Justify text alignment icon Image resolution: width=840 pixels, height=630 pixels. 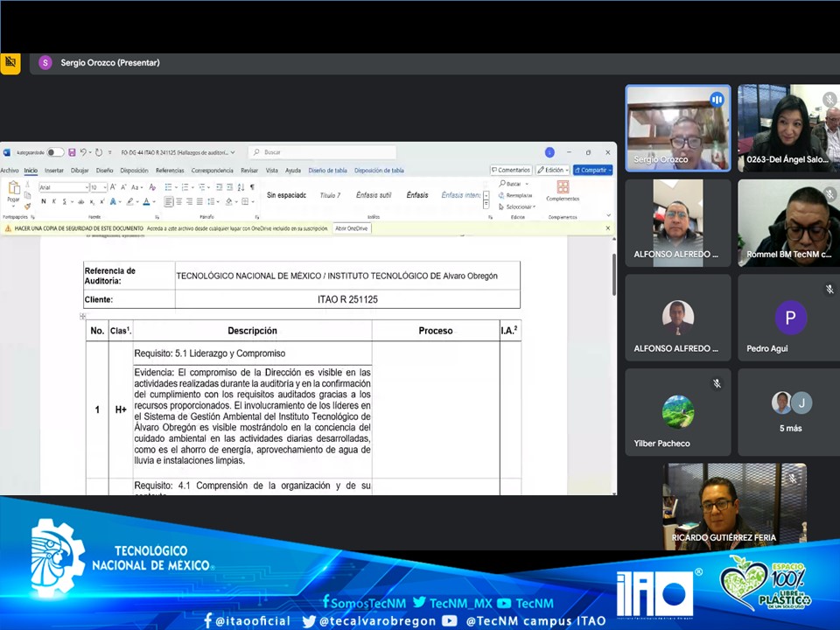(199, 201)
